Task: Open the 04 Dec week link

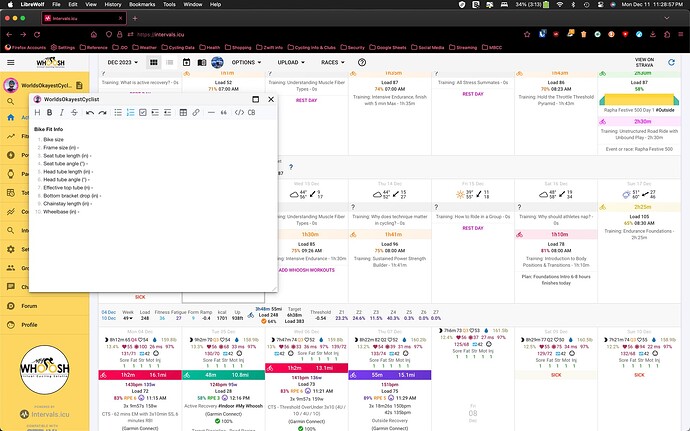Action: pyautogui.click(x=109, y=312)
